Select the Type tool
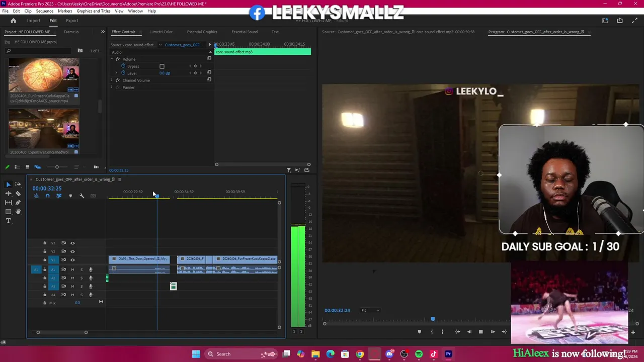Screen dimensions: 644x362 [8, 221]
